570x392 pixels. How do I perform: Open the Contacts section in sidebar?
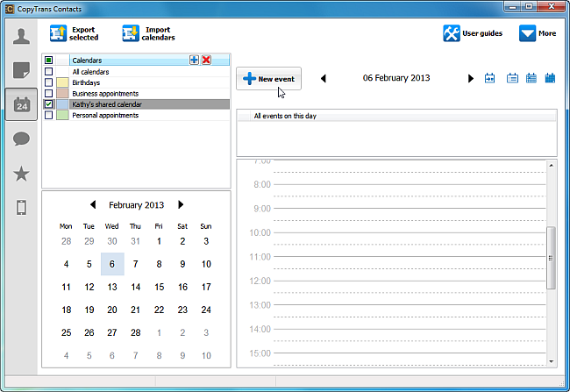[21, 36]
